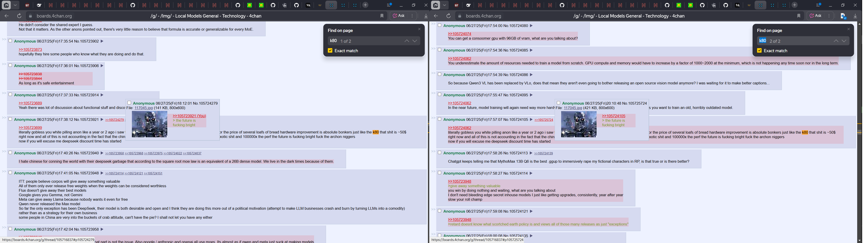
Task: Tick the checkbox for post No.105724113
Action: (439, 153)
